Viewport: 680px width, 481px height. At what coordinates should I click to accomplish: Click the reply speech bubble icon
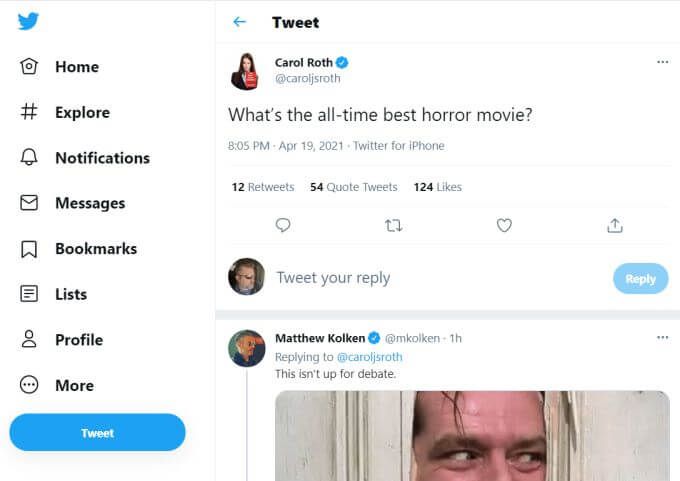(x=283, y=225)
